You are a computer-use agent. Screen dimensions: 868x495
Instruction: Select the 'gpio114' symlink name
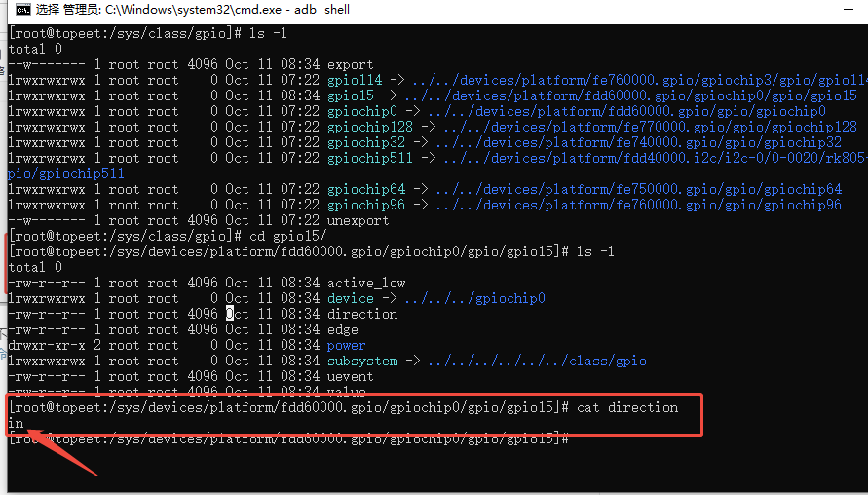pyautogui.click(x=355, y=80)
